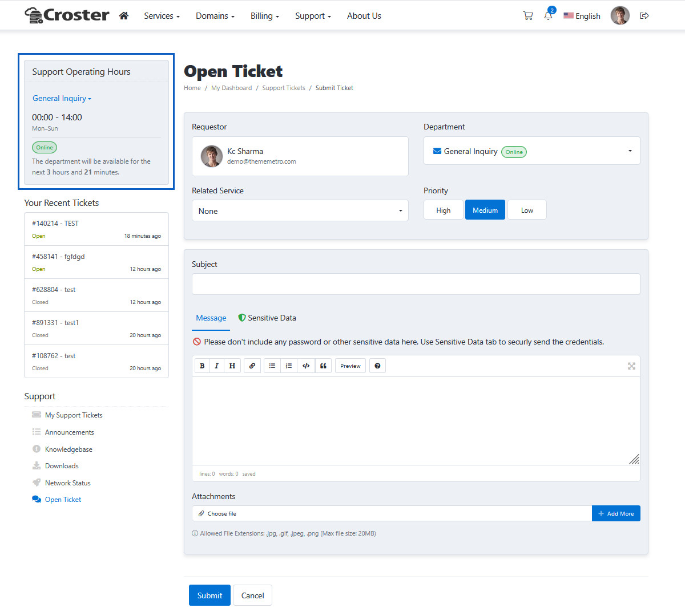Submit the ticket

pyautogui.click(x=209, y=595)
